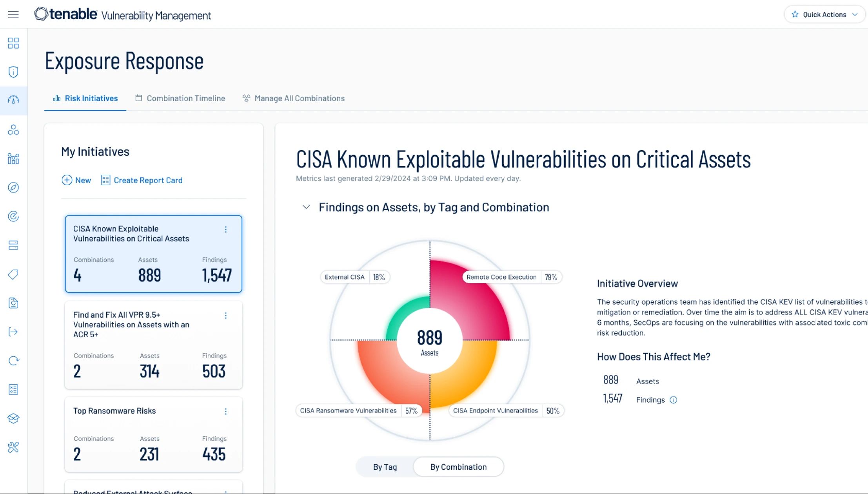Collapse Findings on Assets section chevron

pos(306,207)
